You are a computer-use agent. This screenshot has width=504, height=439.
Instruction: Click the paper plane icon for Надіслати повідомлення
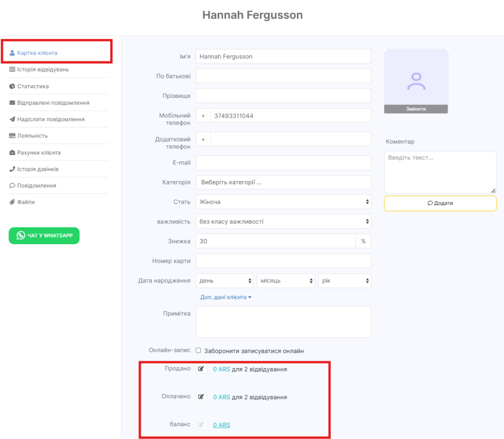point(12,119)
